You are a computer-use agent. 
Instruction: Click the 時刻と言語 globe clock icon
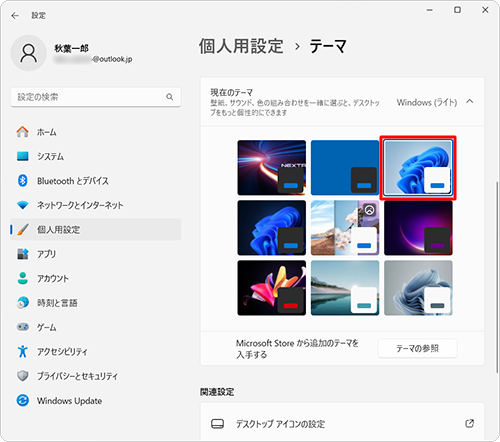coord(23,303)
